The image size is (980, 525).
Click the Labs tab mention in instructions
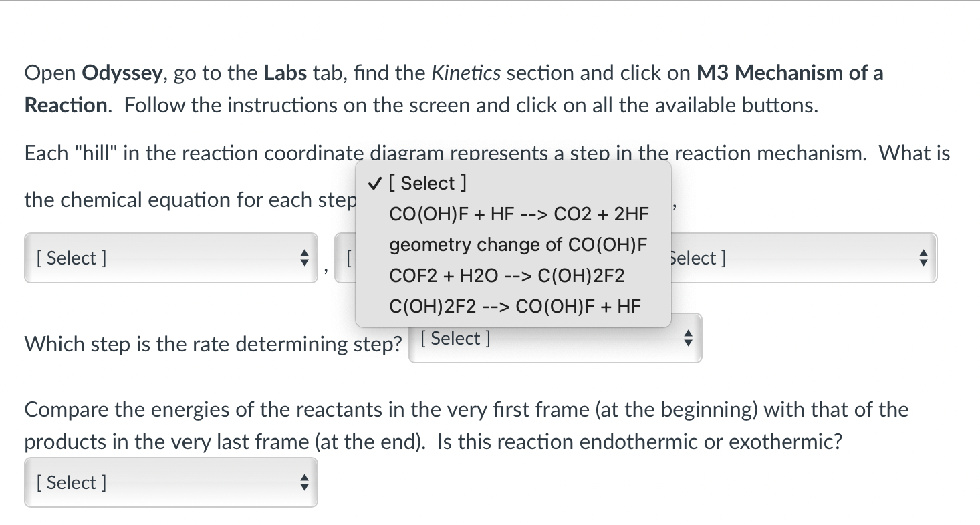(286, 73)
